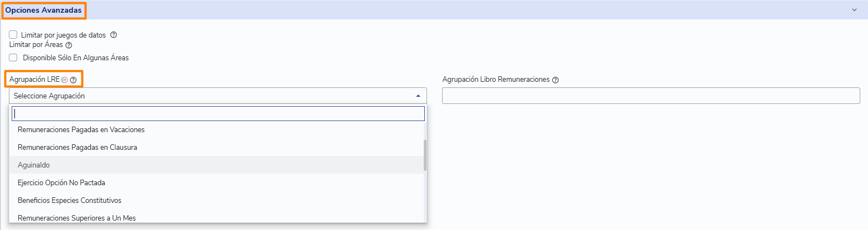Image resolution: width=868 pixels, height=230 pixels.
Task: Select Remuneraciones Pagadas en Vacaciones option
Action: click(x=81, y=130)
